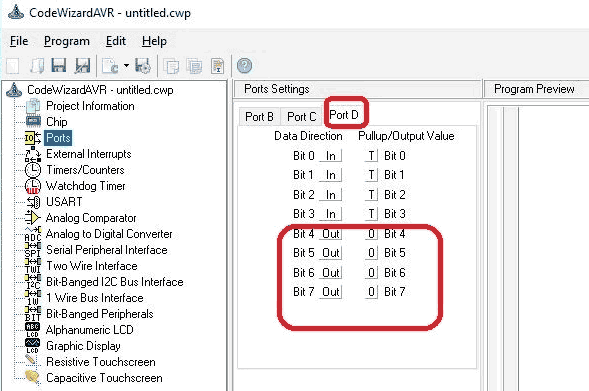Click the Chip icon in the tree
The image size is (589, 391).
pyautogui.click(x=33, y=122)
